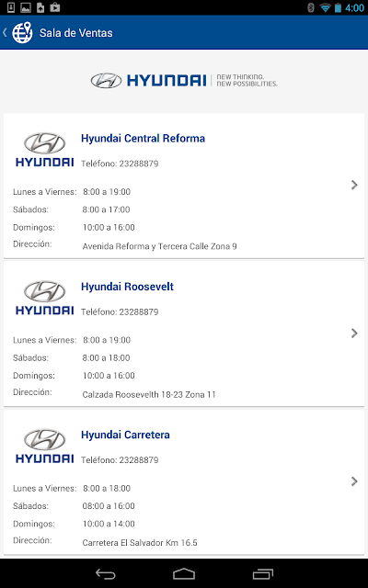Select the Hyundai Carretera title
This screenshot has width=368, height=588.
(125, 435)
